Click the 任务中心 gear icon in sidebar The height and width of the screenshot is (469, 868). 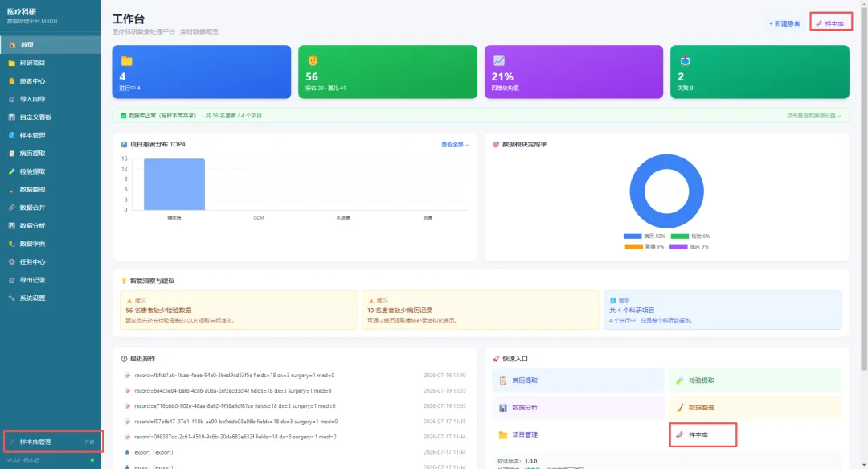pyautogui.click(x=11, y=262)
